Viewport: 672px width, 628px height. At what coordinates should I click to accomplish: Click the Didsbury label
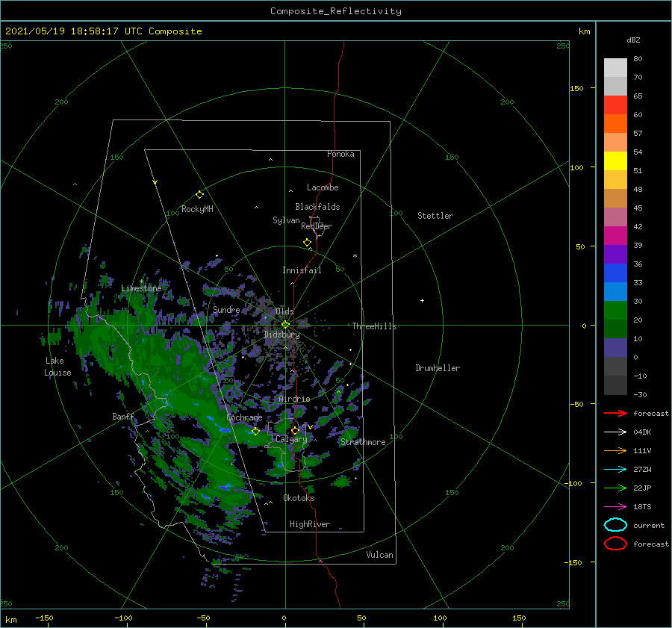click(x=281, y=335)
